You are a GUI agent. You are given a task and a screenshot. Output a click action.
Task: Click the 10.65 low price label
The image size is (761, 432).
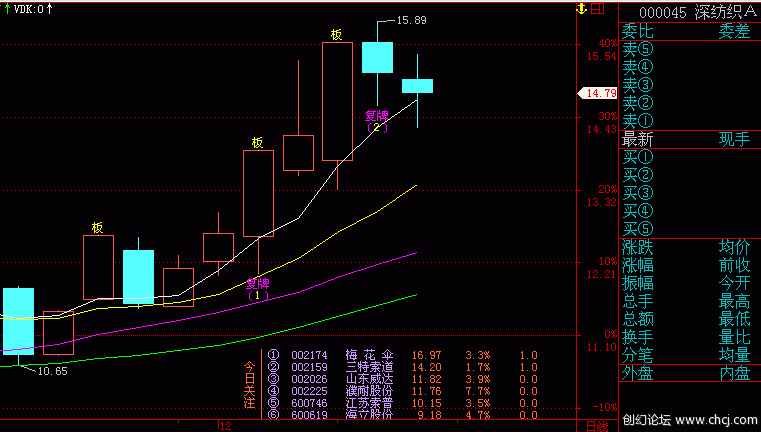pos(52,371)
